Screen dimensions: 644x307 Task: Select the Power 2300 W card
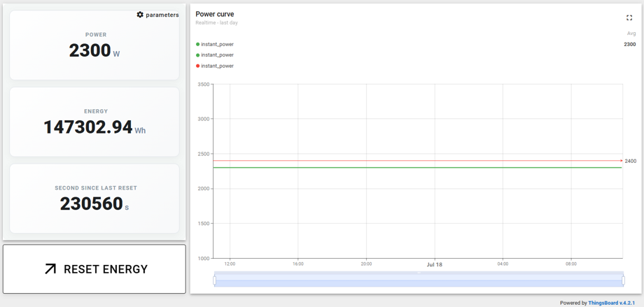click(x=94, y=45)
